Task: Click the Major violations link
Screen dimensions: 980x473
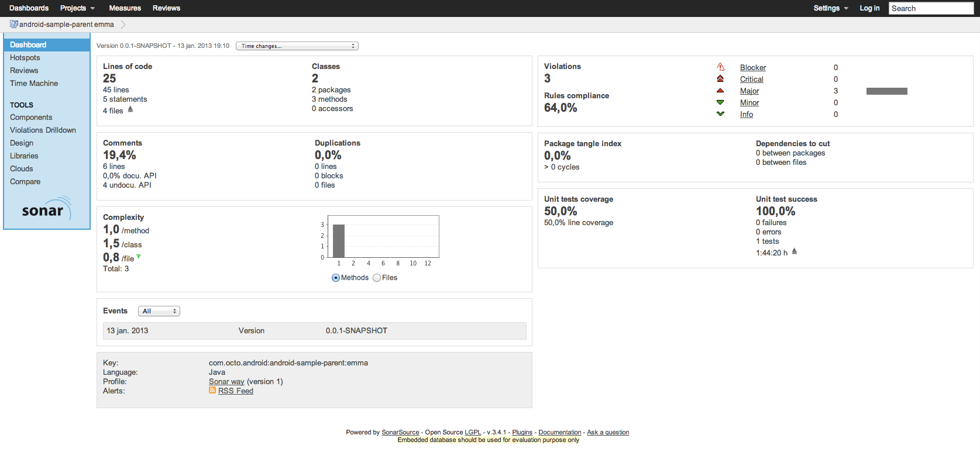Action: point(749,91)
